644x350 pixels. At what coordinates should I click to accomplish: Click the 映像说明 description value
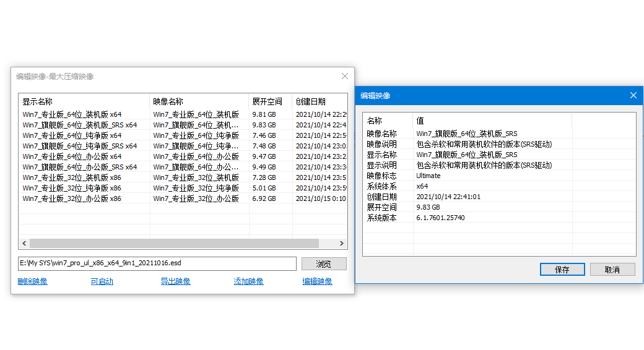click(484, 144)
